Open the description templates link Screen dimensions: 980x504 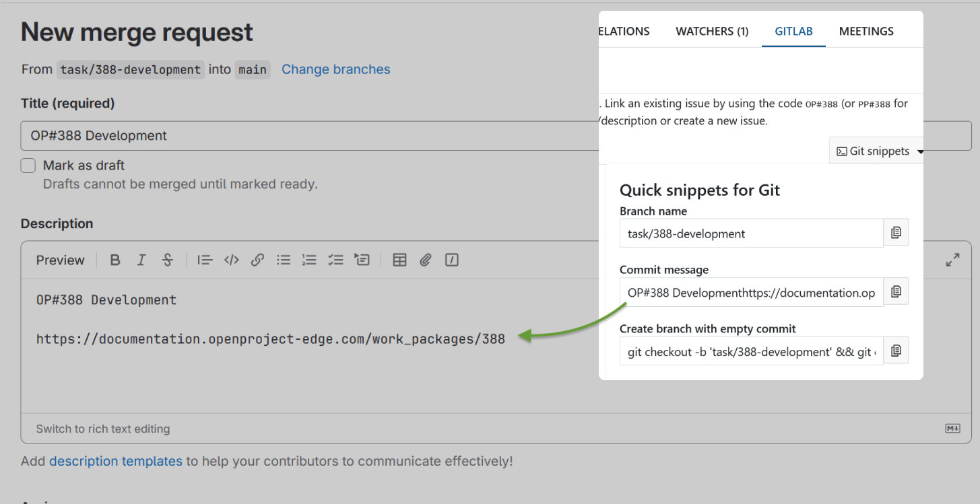coord(116,462)
